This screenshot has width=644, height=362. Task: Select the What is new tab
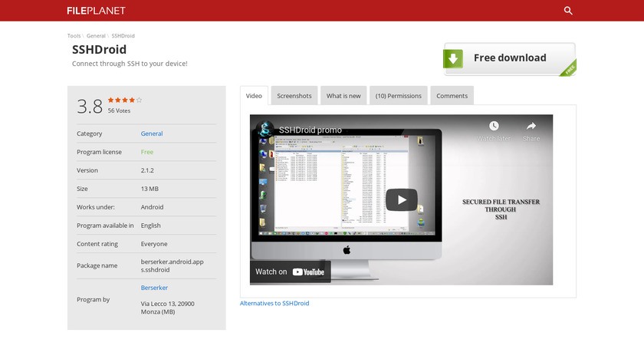coord(343,96)
